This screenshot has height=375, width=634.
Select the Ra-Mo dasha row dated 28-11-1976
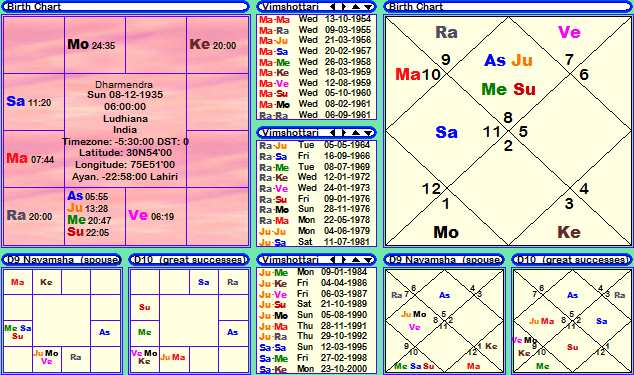(315, 210)
